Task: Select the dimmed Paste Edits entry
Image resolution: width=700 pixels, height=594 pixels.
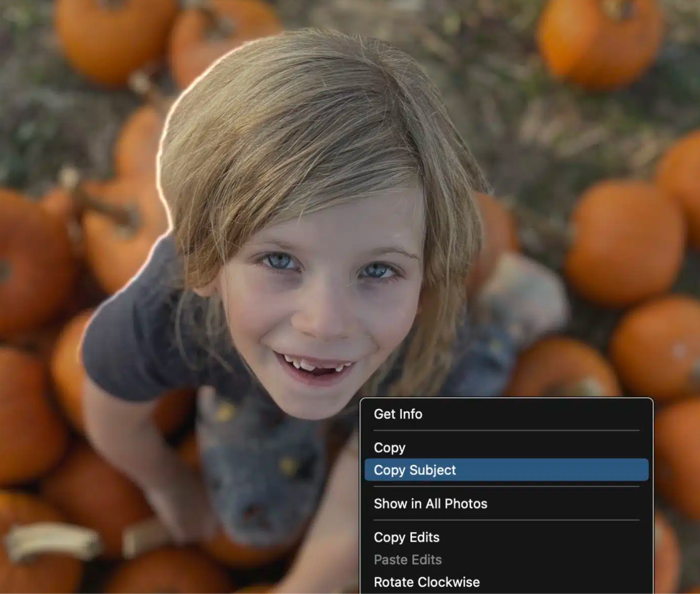Action: [506, 560]
